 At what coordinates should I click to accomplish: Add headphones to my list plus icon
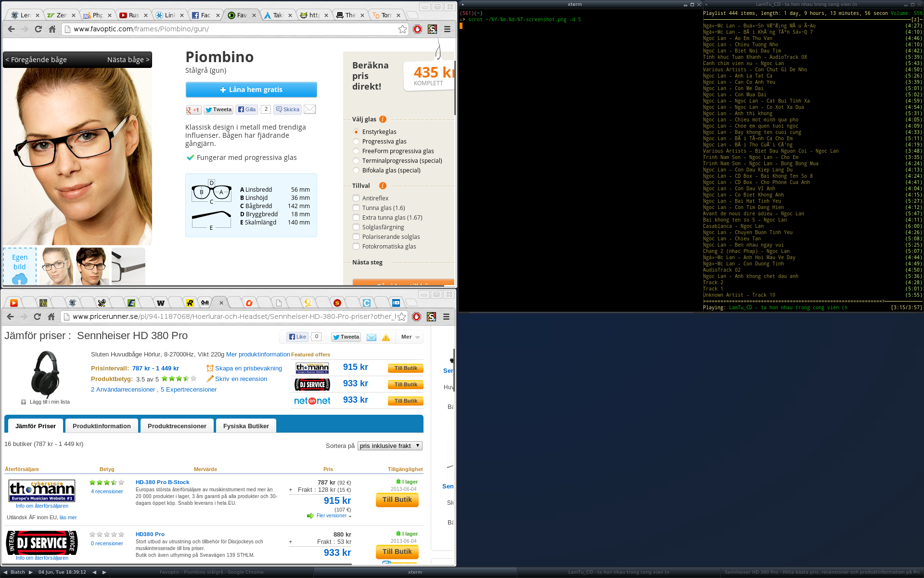(23, 402)
